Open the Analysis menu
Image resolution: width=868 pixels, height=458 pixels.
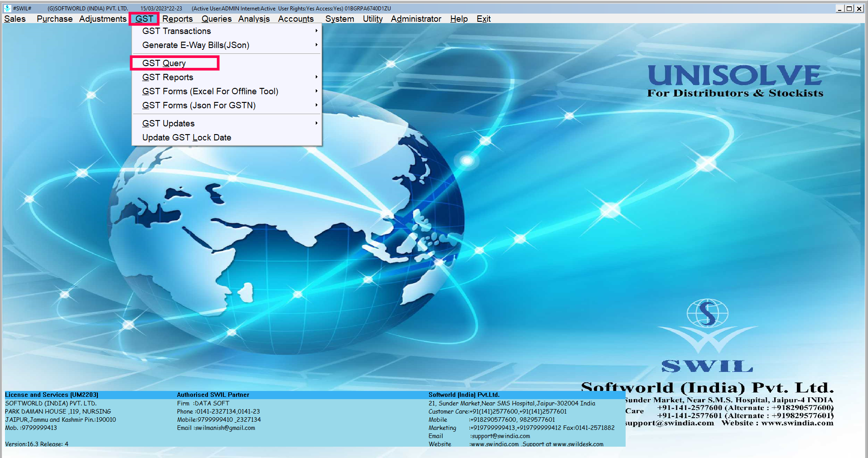pyautogui.click(x=254, y=19)
